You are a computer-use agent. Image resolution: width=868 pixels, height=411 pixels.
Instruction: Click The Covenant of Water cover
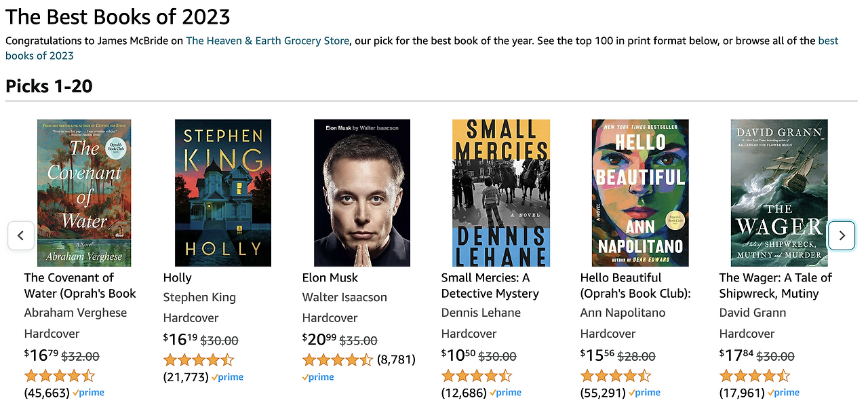point(84,193)
